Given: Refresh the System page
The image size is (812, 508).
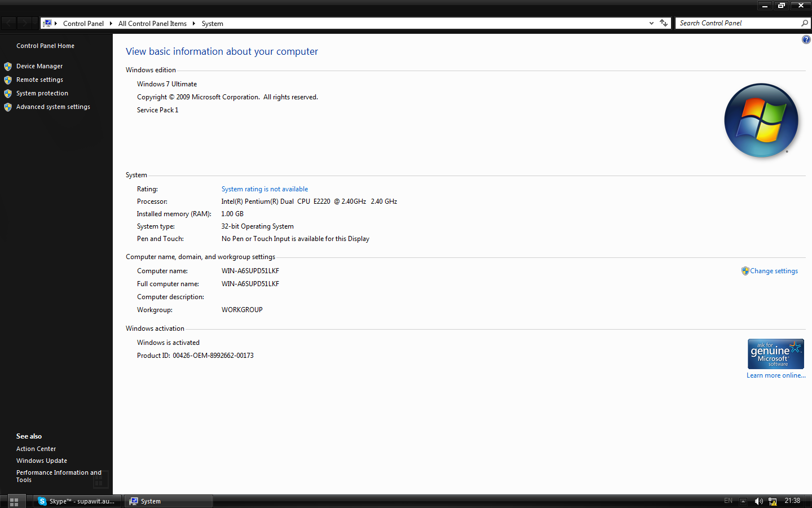Looking at the screenshot, I should pos(664,23).
